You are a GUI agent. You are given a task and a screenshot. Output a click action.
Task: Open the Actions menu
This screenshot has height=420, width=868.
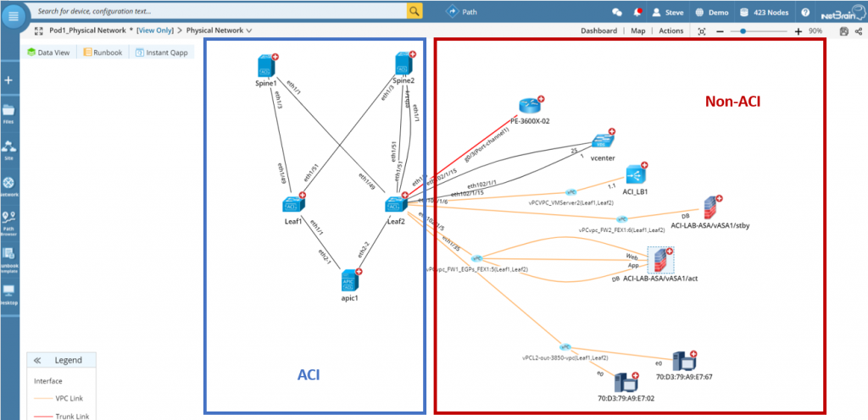tap(671, 31)
